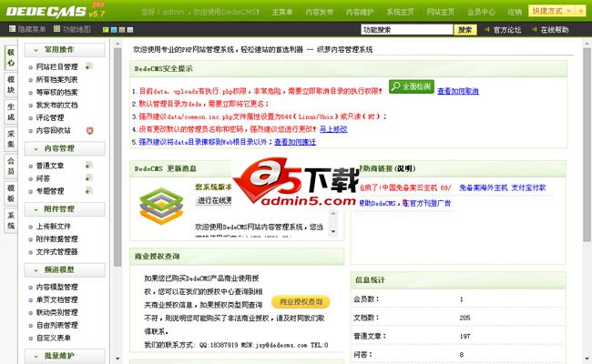Screen dimensions: 592x364
Task: Click the add icon beside 问答
Action: click(88, 177)
